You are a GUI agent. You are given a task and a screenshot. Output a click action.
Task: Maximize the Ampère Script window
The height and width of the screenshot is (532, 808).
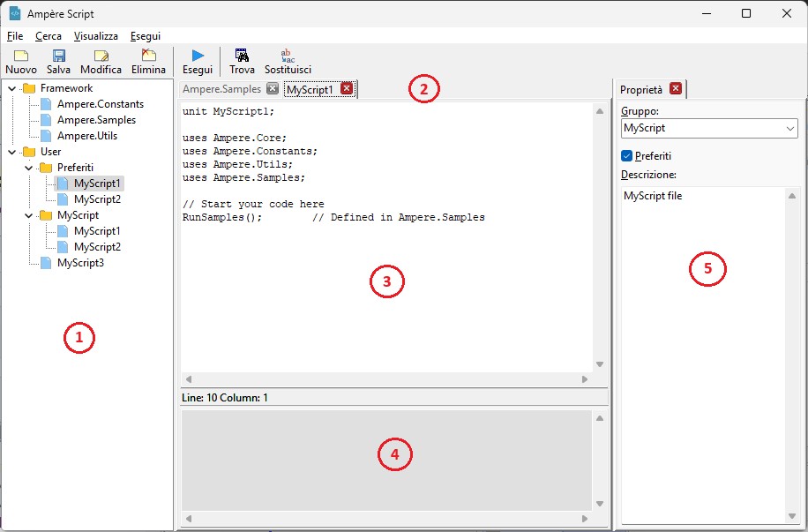pos(746,13)
